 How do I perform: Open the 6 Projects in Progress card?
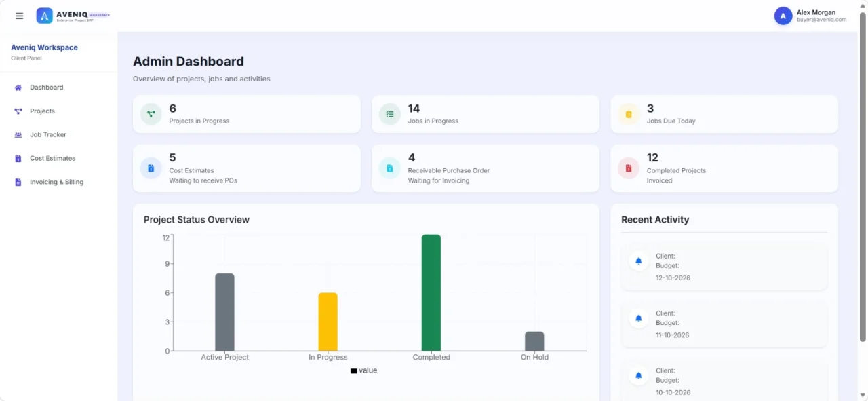click(247, 114)
